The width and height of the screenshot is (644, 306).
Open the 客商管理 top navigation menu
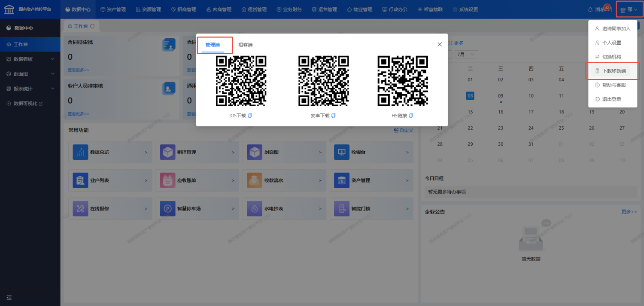pos(219,9)
